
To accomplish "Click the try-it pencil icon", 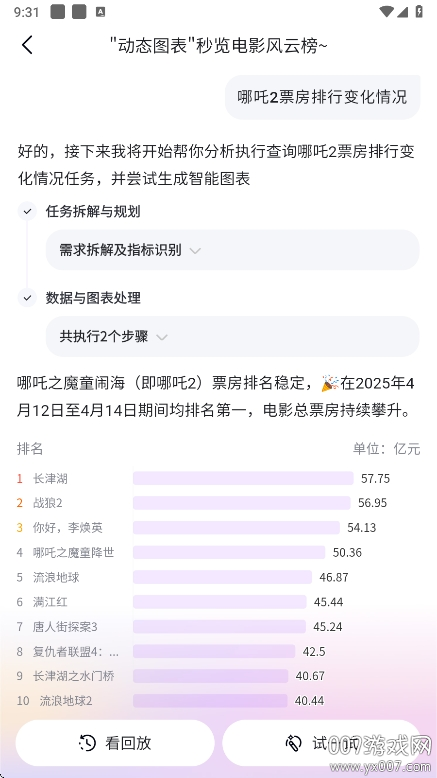I will 293,743.
